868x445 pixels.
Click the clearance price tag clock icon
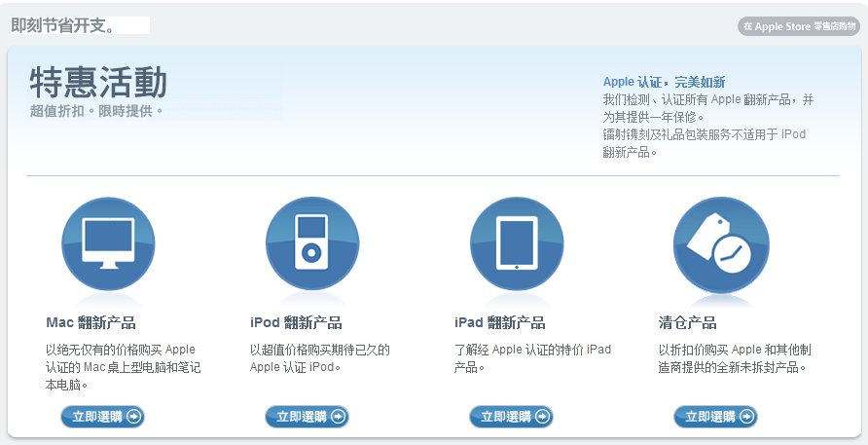coord(721,245)
